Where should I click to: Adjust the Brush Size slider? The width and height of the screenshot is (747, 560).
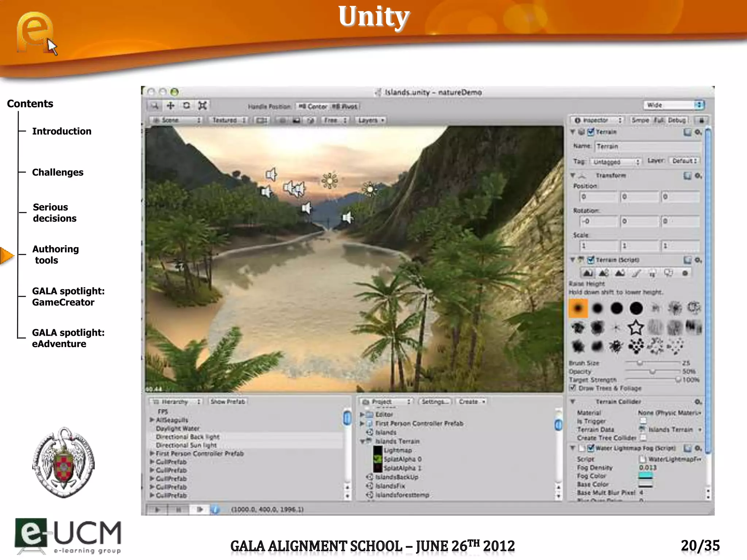point(653,363)
